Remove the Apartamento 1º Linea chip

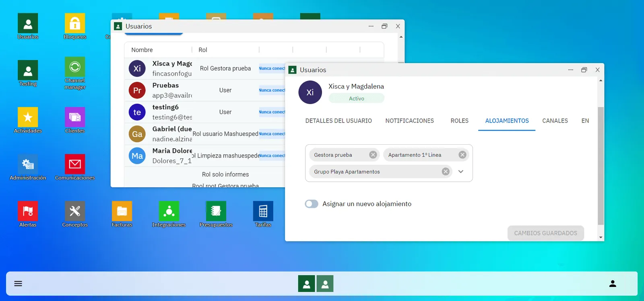pyautogui.click(x=462, y=155)
